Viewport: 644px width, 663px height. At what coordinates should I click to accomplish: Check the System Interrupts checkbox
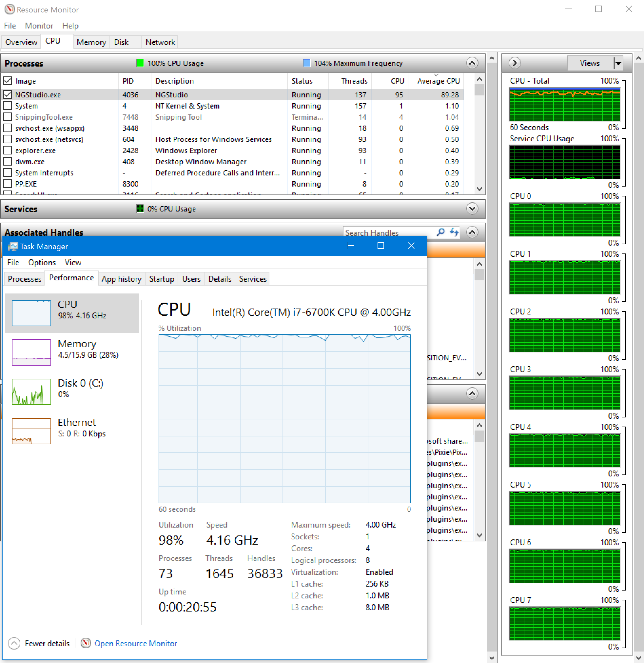[x=8, y=173]
